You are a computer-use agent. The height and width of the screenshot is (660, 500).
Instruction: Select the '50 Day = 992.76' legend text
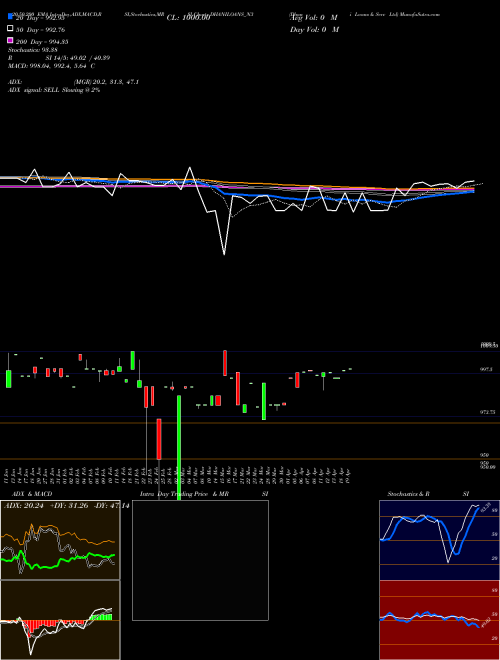[x=40, y=30]
